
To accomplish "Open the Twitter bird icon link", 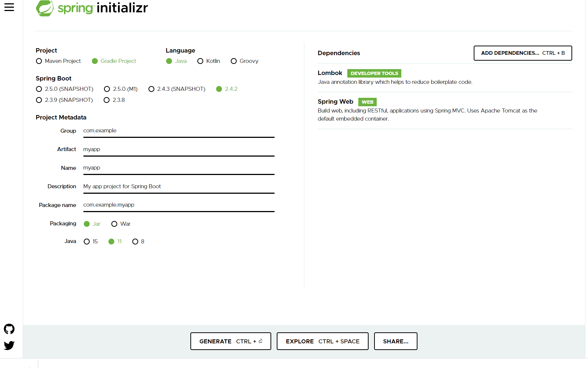I will tap(9, 345).
